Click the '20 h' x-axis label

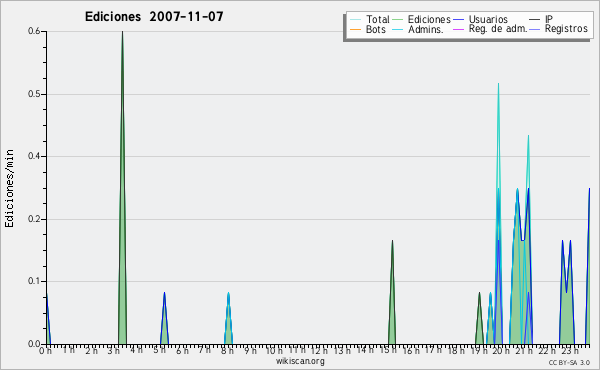pyautogui.click(x=501, y=351)
